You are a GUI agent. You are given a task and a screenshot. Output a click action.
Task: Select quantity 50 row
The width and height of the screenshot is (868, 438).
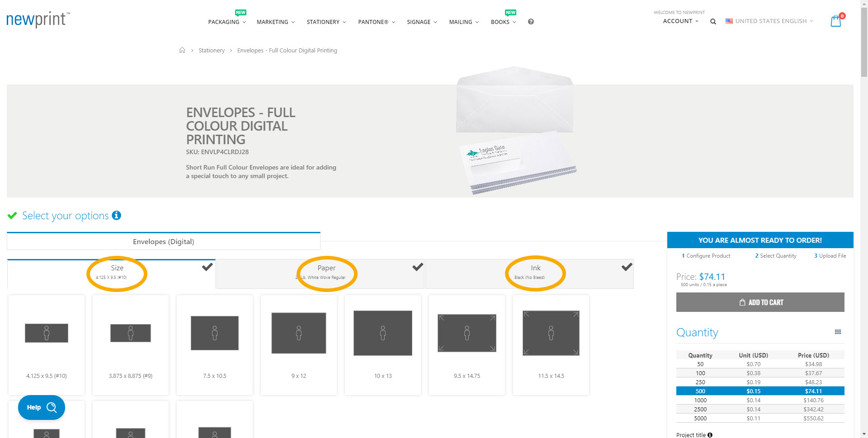(760, 364)
